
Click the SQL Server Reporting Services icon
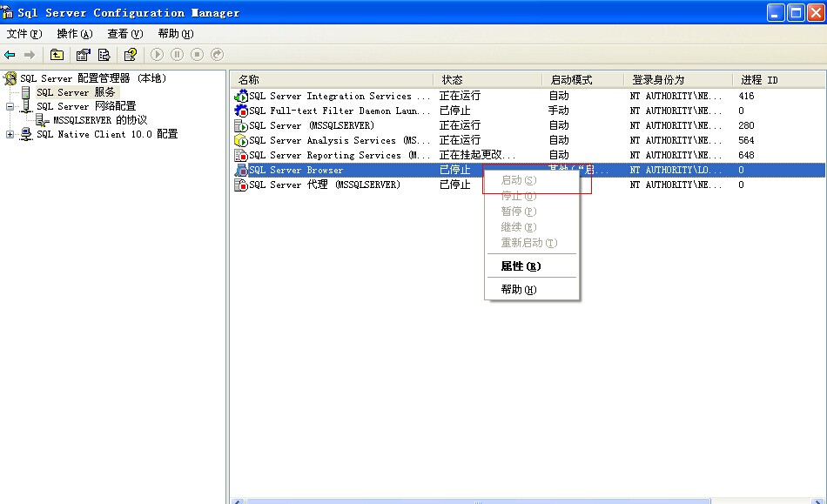point(241,155)
